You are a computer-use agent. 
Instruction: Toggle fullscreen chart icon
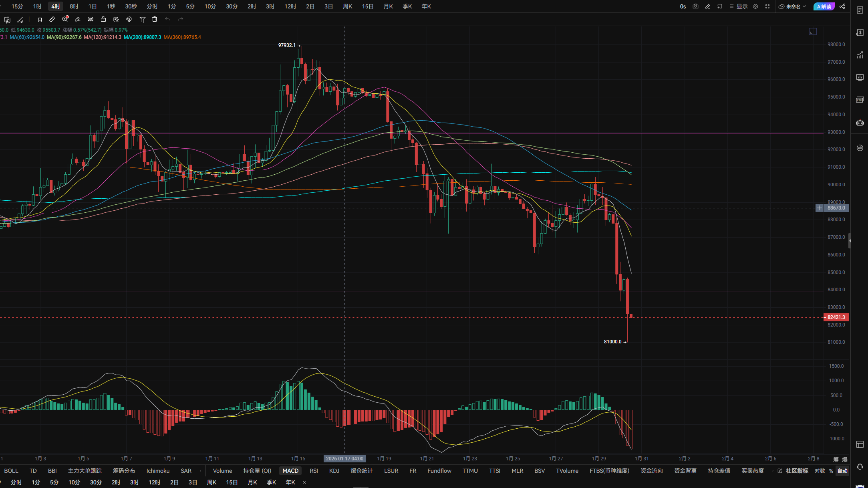pyautogui.click(x=767, y=6)
